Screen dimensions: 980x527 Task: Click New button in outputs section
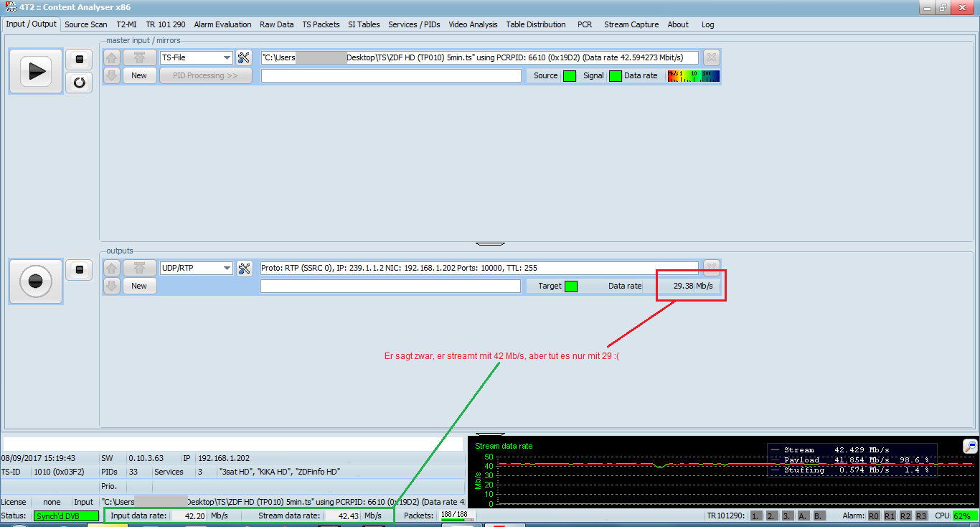click(x=139, y=286)
